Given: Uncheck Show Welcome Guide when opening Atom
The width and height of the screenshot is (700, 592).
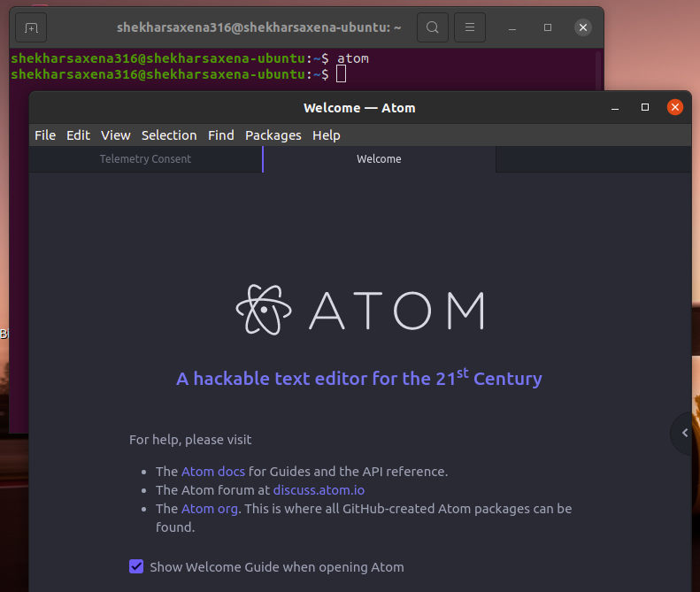Looking at the screenshot, I should [x=136, y=566].
